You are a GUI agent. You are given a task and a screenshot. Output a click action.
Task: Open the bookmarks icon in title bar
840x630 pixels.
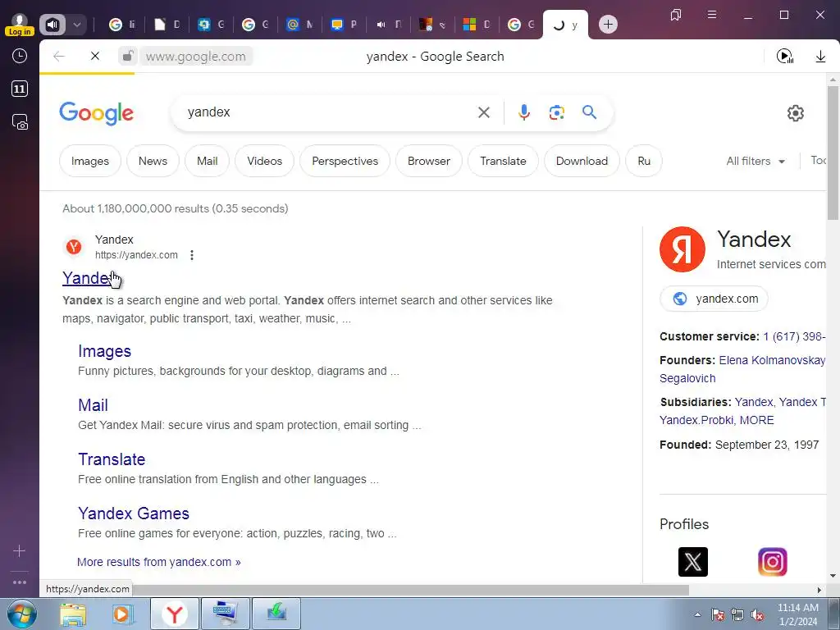click(x=676, y=15)
